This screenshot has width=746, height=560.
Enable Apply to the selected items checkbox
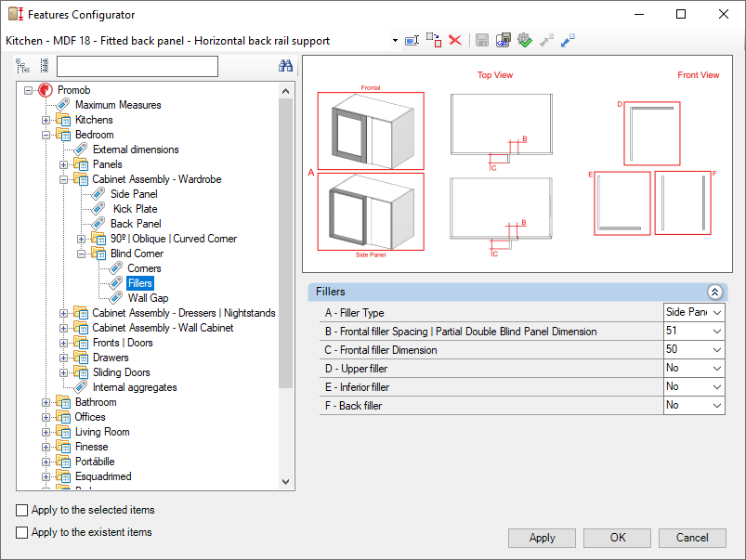(x=22, y=510)
